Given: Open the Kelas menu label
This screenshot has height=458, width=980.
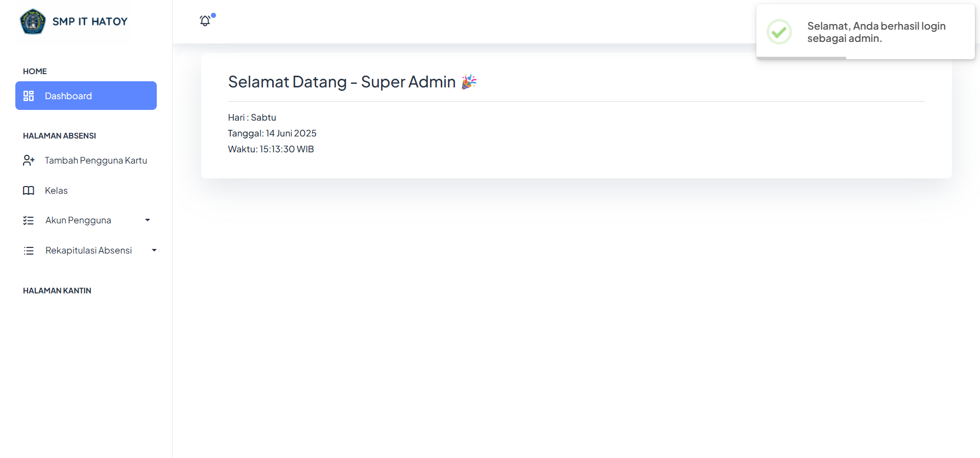Looking at the screenshot, I should coord(56,191).
